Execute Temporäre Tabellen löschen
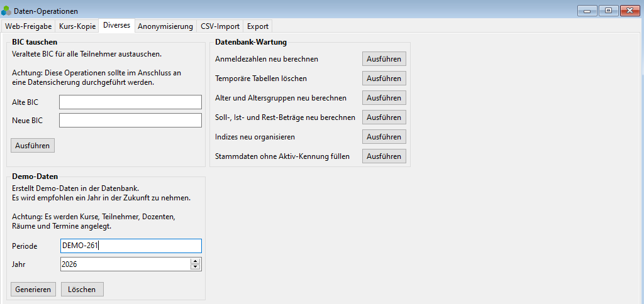The image size is (644, 304). [x=384, y=79]
